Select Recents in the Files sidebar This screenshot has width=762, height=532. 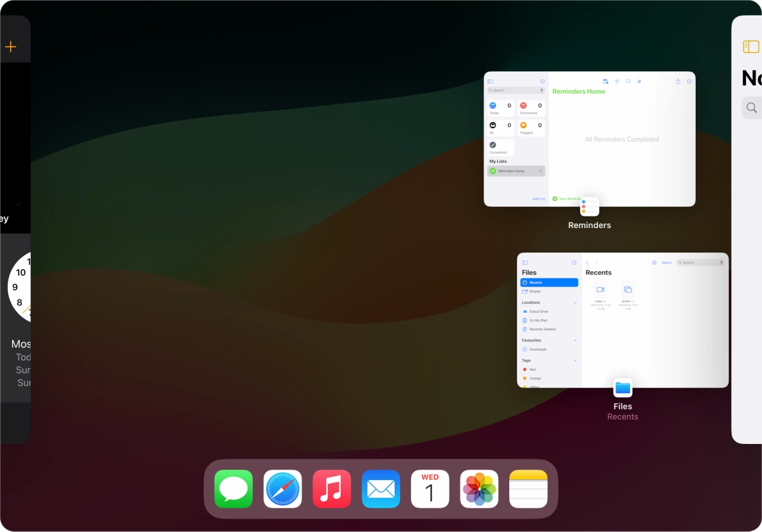(549, 283)
